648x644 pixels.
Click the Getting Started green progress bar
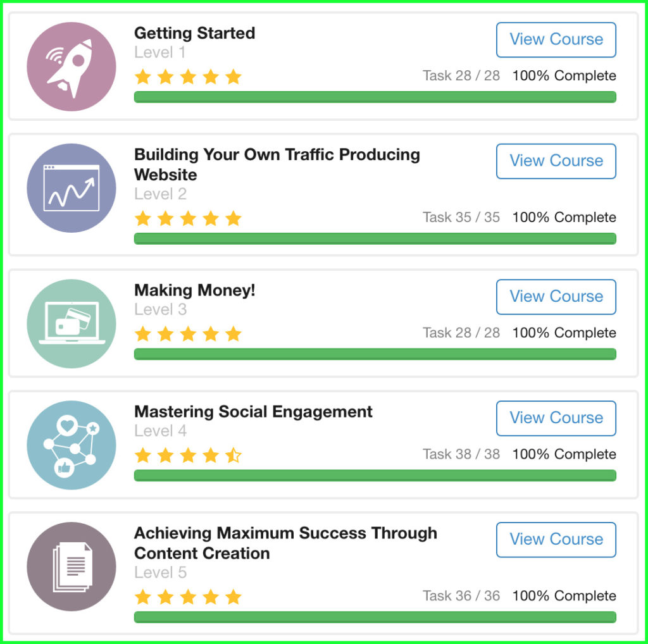[x=375, y=97]
